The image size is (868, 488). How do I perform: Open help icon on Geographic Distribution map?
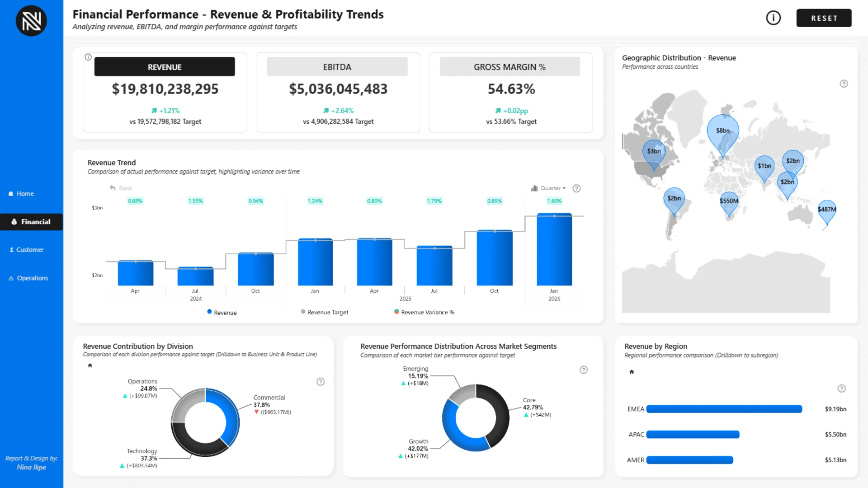[844, 84]
